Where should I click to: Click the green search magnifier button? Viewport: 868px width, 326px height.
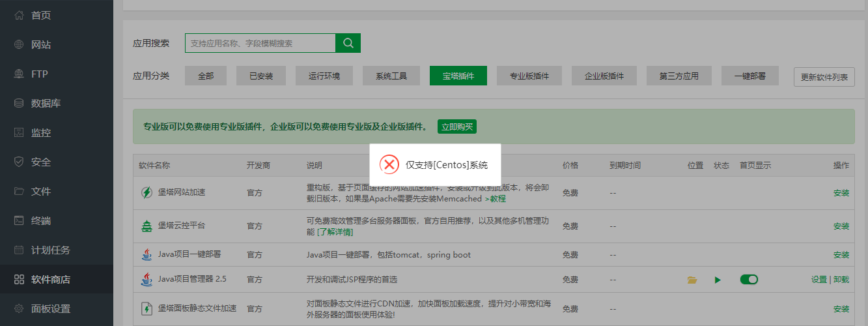coord(348,43)
